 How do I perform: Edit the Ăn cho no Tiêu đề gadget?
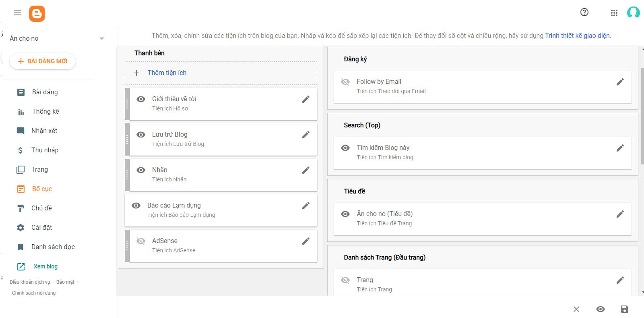(x=620, y=214)
